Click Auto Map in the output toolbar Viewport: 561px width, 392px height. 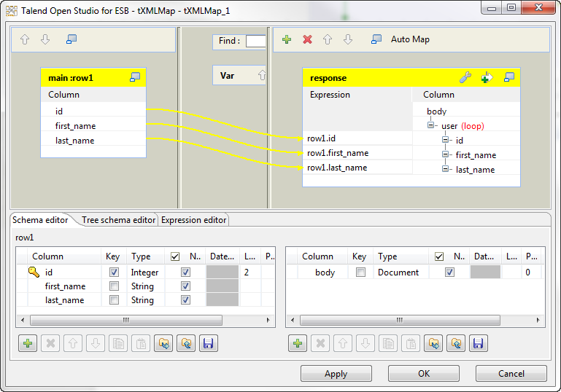[410, 39]
